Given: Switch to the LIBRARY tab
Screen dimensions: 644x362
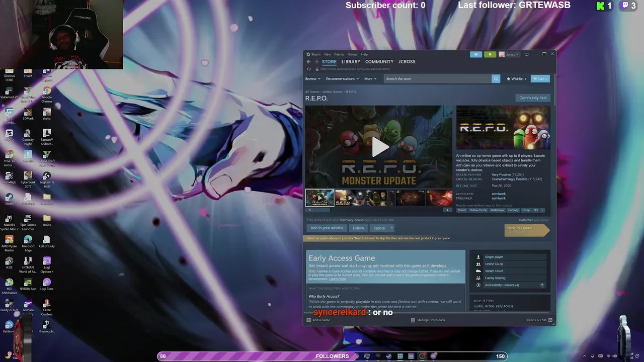Looking at the screenshot, I should (x=351, y=62).
